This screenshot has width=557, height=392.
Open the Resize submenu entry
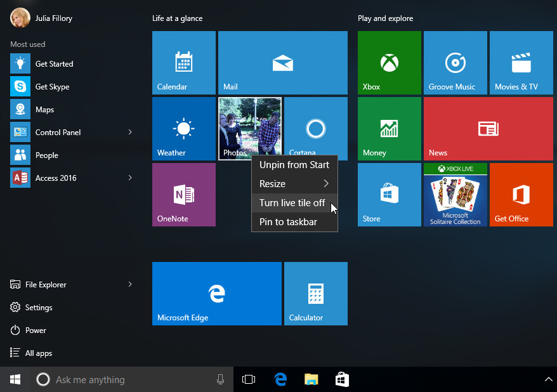294,183
